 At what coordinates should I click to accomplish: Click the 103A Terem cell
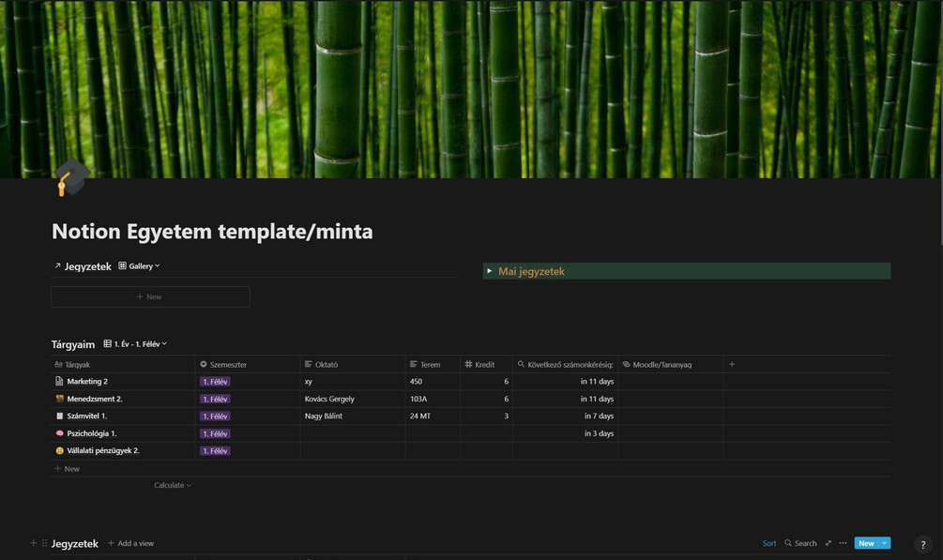click(x=433, y=399)
